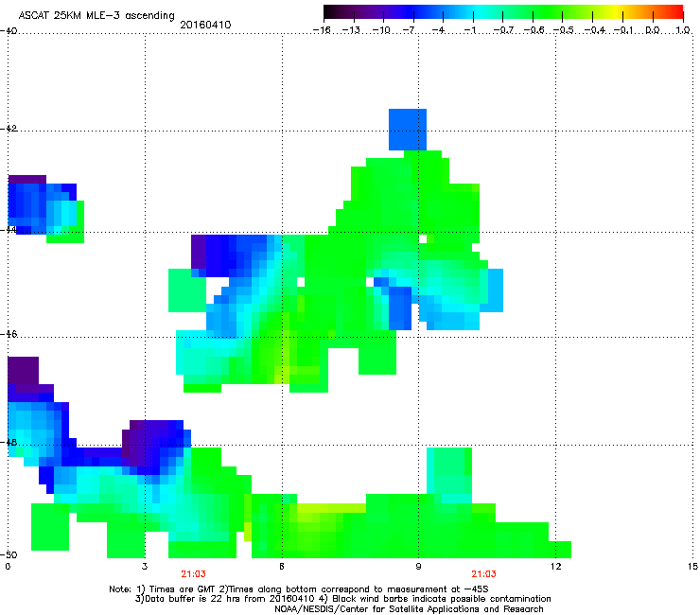Click the dark purple block just below -46 at left edge
The width and height of the screenshot is (700, 615).
[24, 370]
